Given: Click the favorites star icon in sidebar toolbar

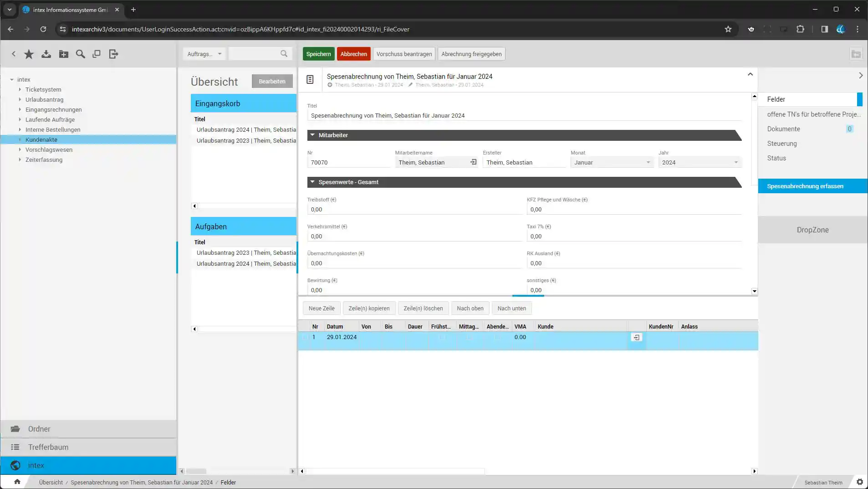Looking at the screenshot, I should point(29,54).
